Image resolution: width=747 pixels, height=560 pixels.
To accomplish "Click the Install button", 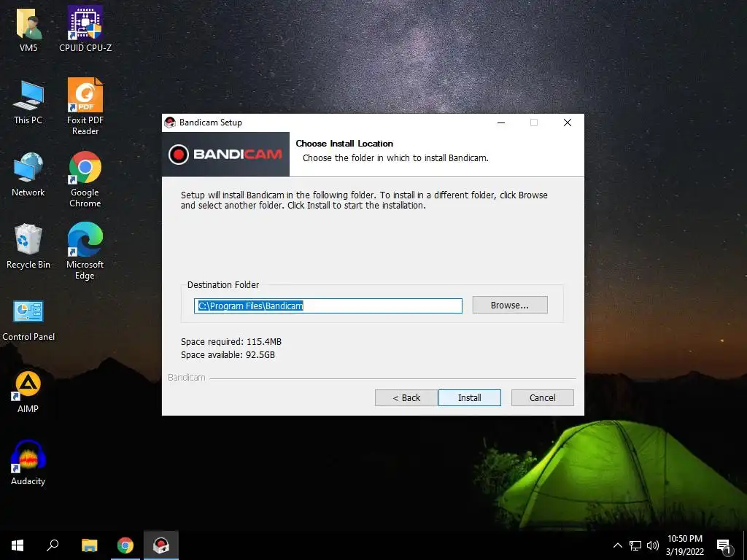I will tap(469, 397).
